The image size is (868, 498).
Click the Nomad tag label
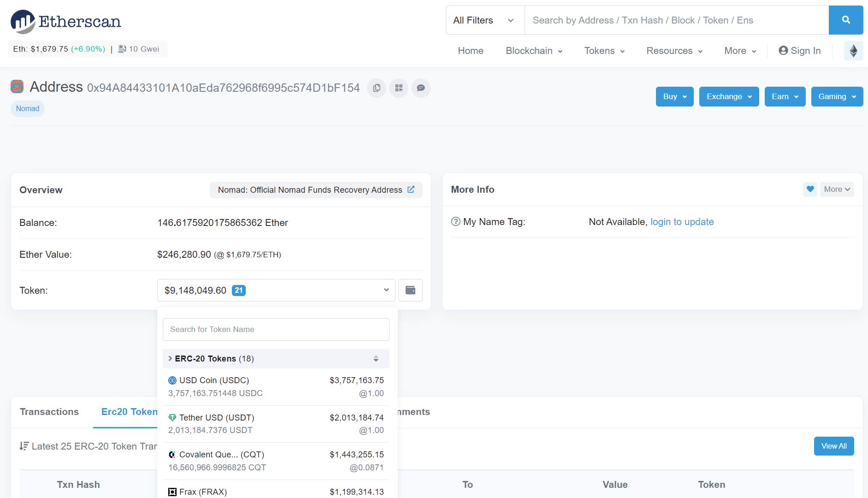(28, 108)
